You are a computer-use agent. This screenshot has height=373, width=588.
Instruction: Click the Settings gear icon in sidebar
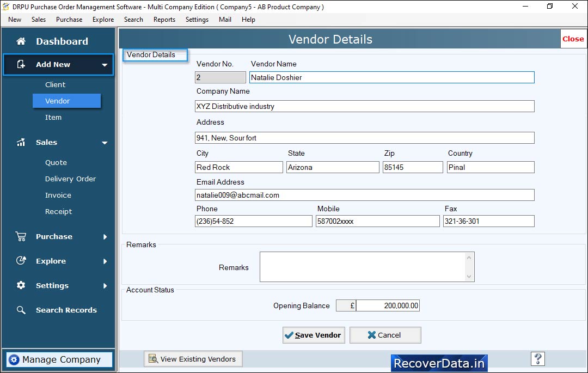pos(21,285)
